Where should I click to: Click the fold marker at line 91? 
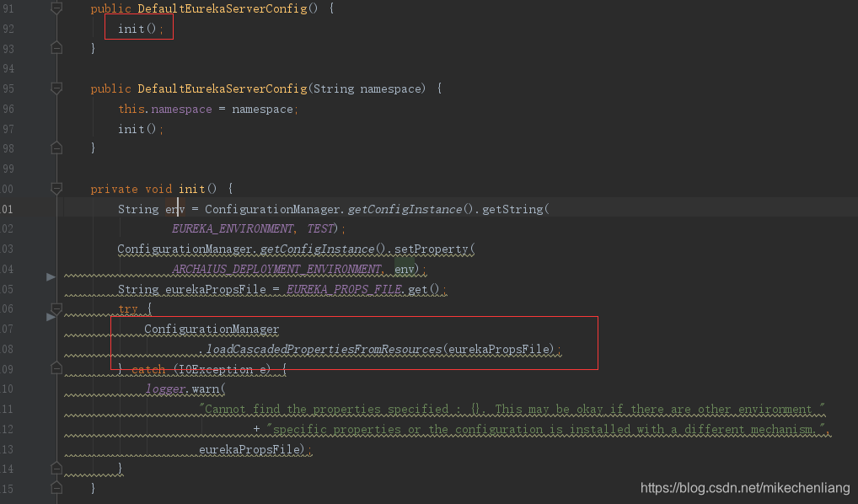tap(56, 8)
